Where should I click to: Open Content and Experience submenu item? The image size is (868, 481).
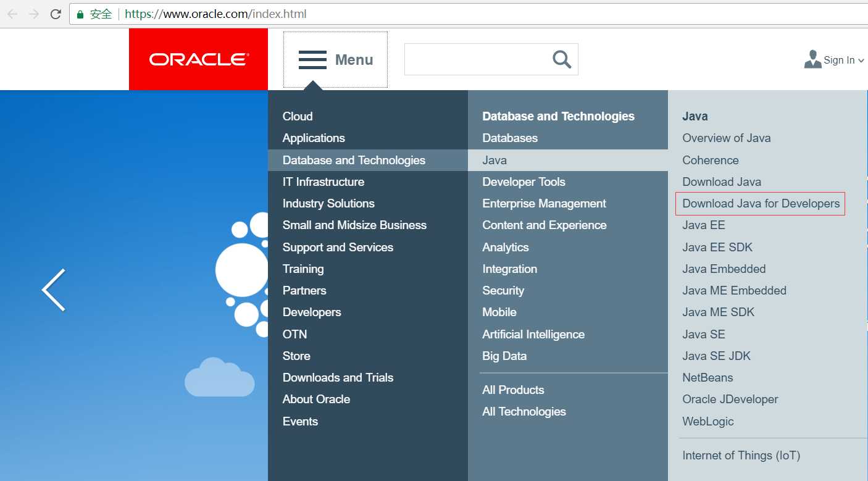544,225
